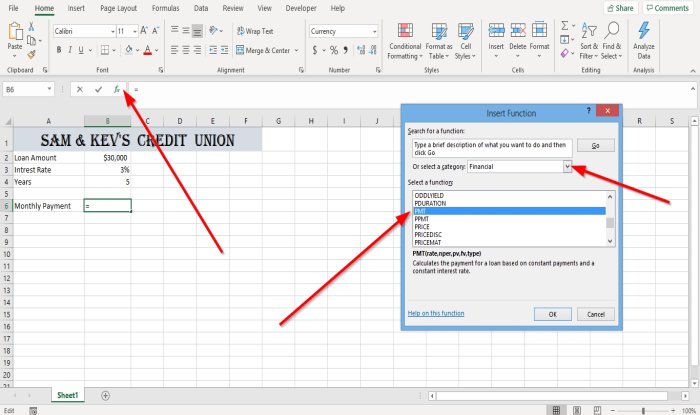The image size is (700, 415).
Task: Click the Format cells icon
Action: point(539,30)
